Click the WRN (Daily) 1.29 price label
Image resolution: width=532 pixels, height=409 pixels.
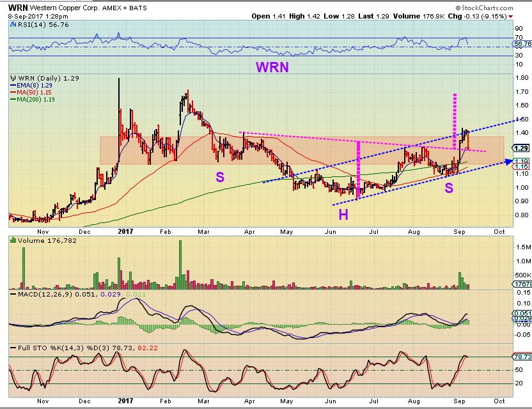pyautogui.click(x=49, y=79)
